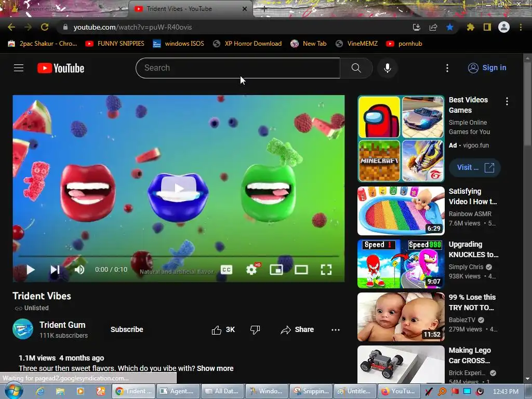Click the search magnifier button
This screenshot has height=399, width=532.
click(356, 68)
